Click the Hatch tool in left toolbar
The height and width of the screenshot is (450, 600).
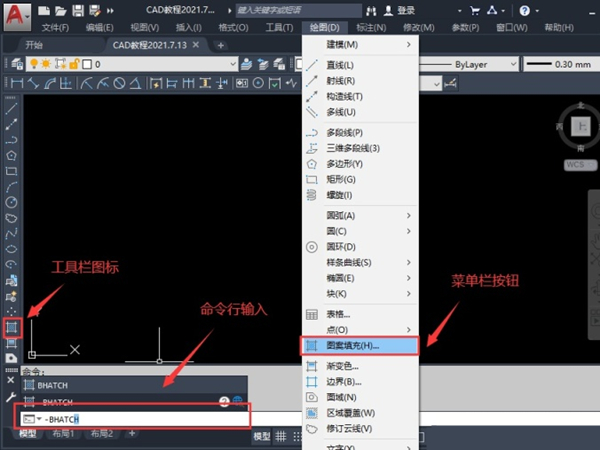tap(12, 327)
